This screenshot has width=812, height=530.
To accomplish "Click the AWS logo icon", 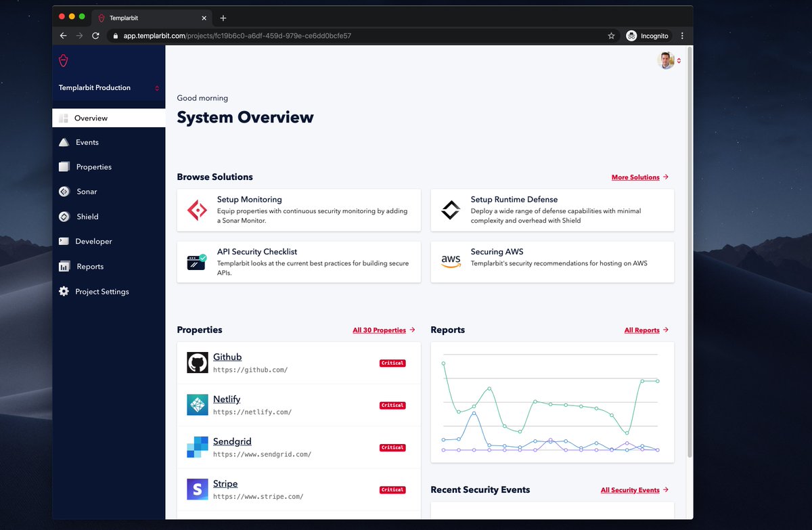I will coord(451,262).
